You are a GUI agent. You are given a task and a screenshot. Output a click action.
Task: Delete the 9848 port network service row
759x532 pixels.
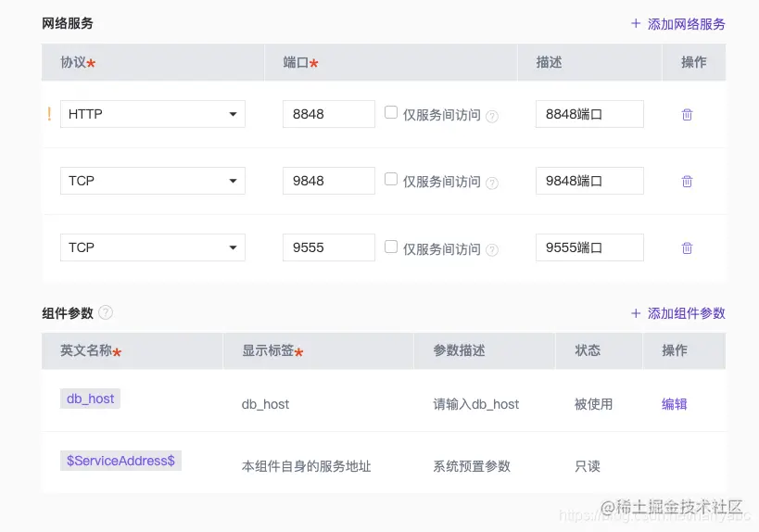(687, 182)
